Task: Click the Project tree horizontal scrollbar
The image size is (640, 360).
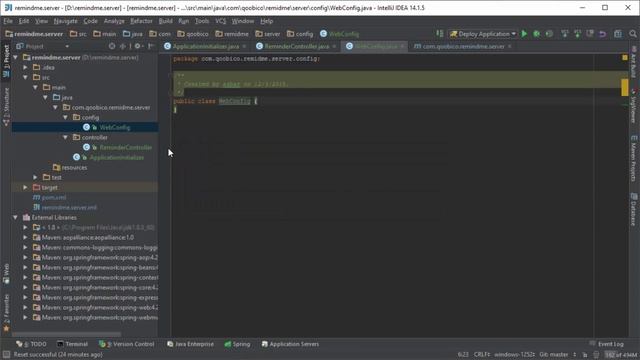Action: [67, 334]
